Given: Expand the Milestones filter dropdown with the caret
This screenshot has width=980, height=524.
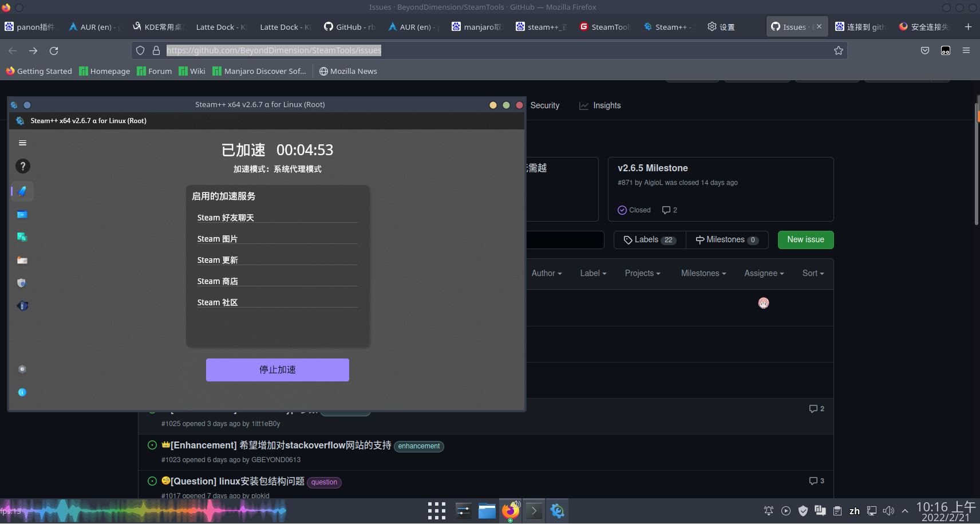Looking at the screenshot, I should pos(704,274).
